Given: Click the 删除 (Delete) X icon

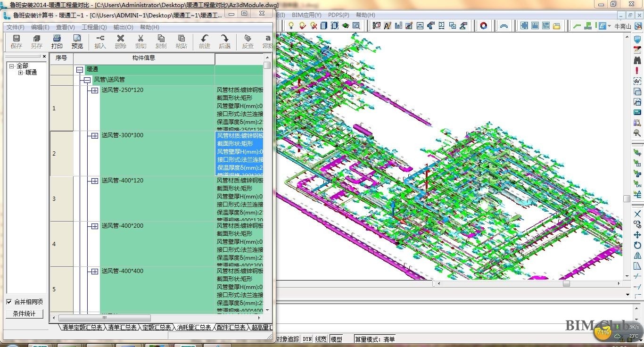Looking at the screenshot, I should click(120, 39).
